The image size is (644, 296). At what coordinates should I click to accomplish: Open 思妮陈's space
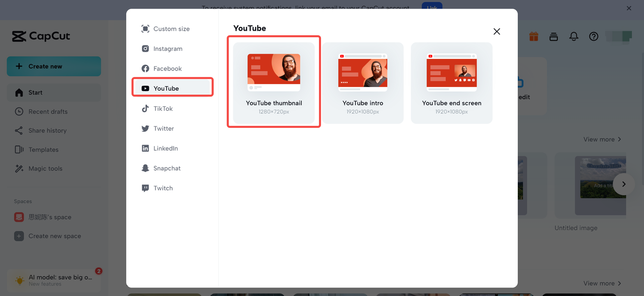click(x=54, y=217)
